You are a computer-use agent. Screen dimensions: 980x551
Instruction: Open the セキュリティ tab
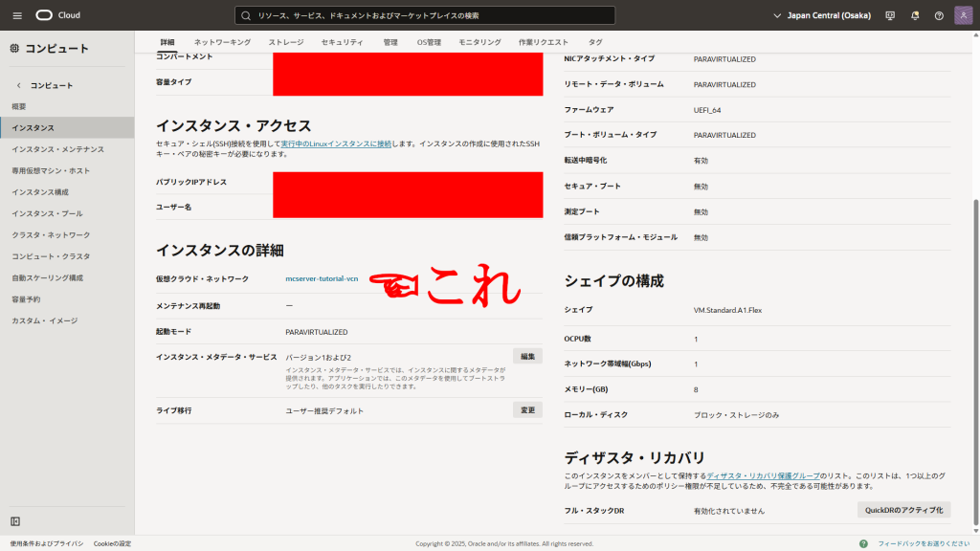pos(342,42)
